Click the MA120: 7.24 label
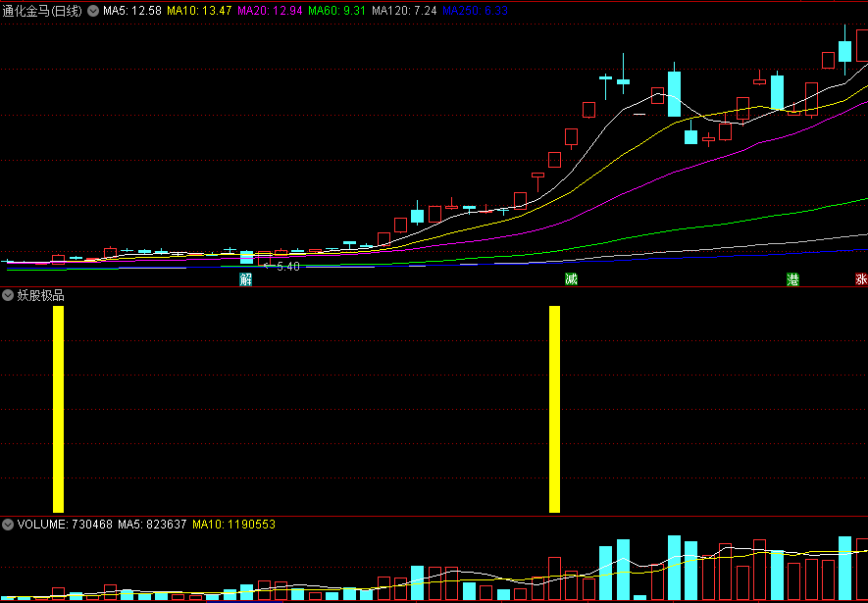Image resolution: width=868 pixels, height=603 pixels. [x=405, y=11]
